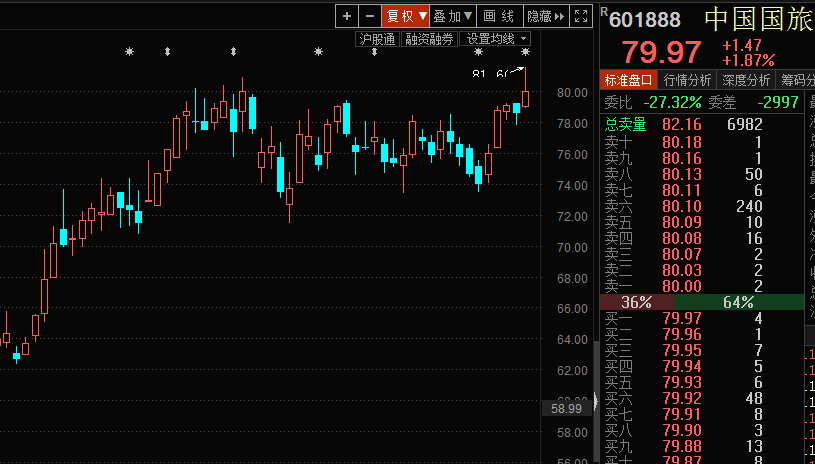Screen dimensions: 815x464
Task: Click the minus zoom-out chart button
Action: [x=370, y=16]
